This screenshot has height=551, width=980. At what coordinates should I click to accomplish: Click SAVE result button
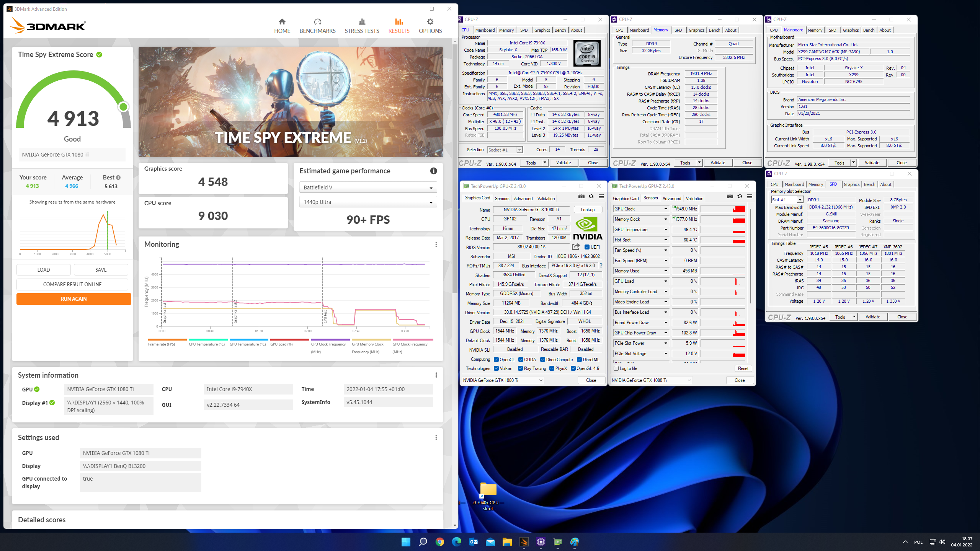pos(101,270)
